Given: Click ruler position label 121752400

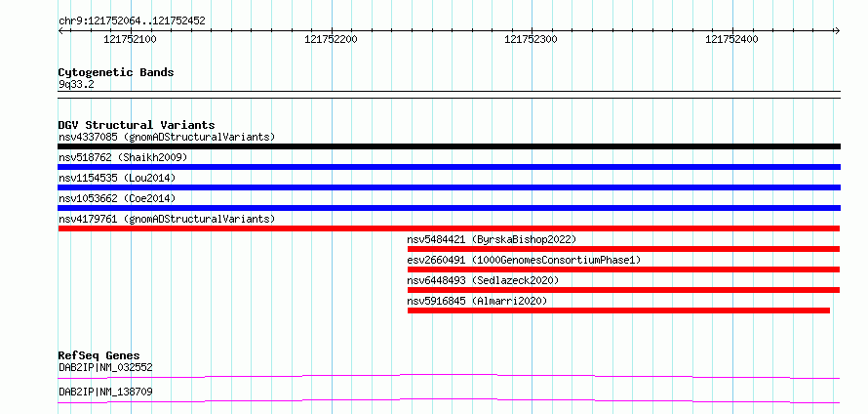Looking at the screenshot, I should point(731,39).
